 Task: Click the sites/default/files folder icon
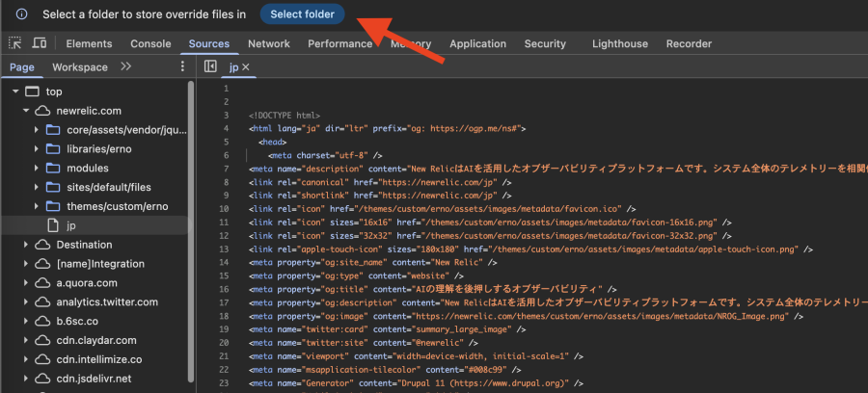pos(53,188)
